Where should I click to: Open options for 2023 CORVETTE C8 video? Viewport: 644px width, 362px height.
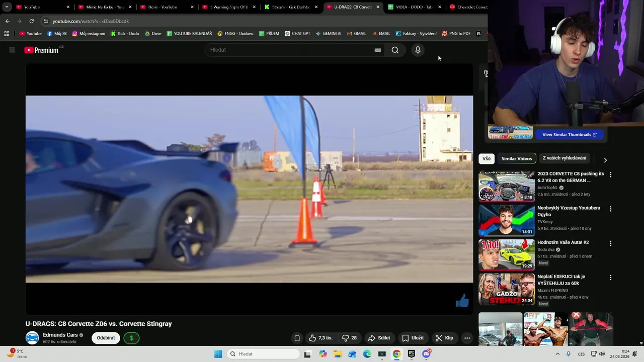click(611, 174)
